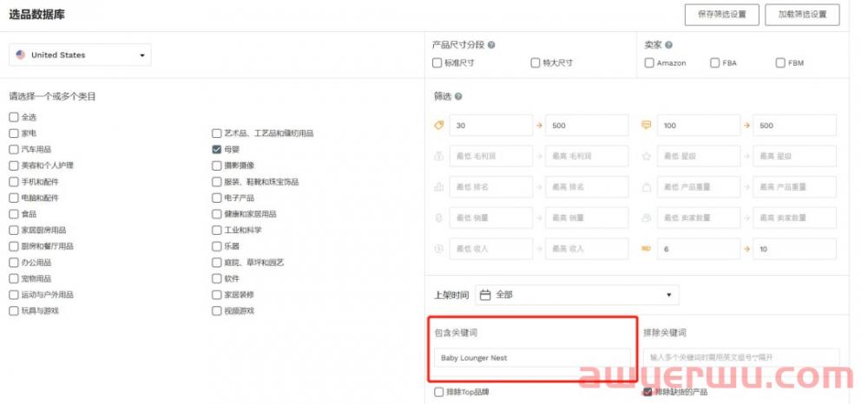868x404 pixels.
Task: Click the calendar icon beside 上架时间
Action: point(485,295)
